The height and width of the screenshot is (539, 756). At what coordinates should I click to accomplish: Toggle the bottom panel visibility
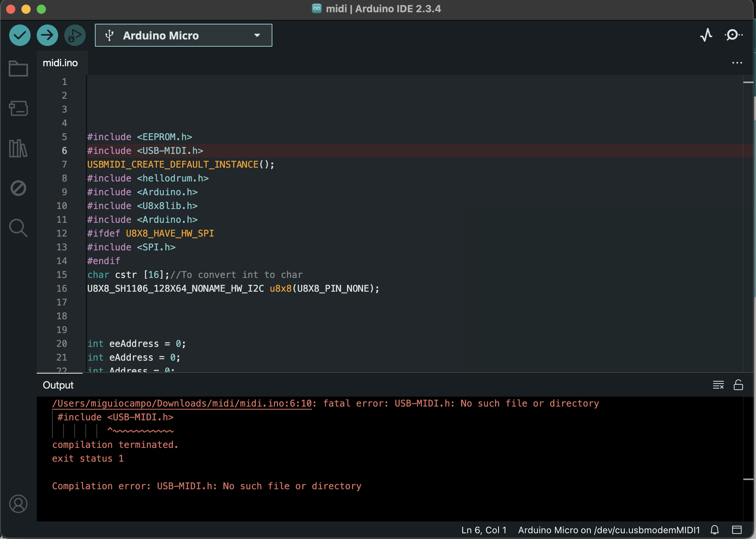[x=737, y=530]
